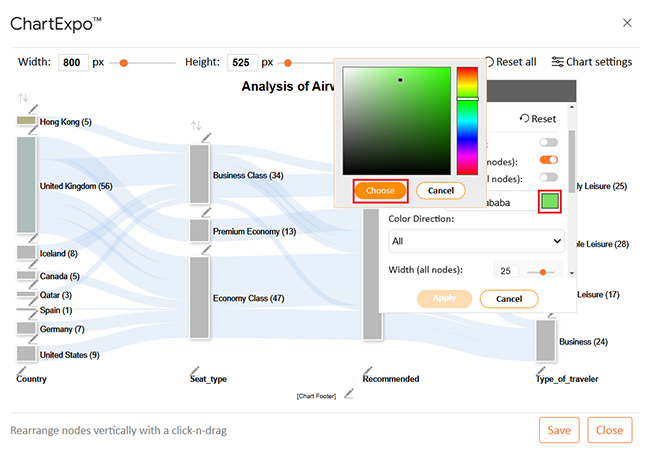Click the saturation gradient square
This screenshot has width=650, height=465.
pos(397,121)
